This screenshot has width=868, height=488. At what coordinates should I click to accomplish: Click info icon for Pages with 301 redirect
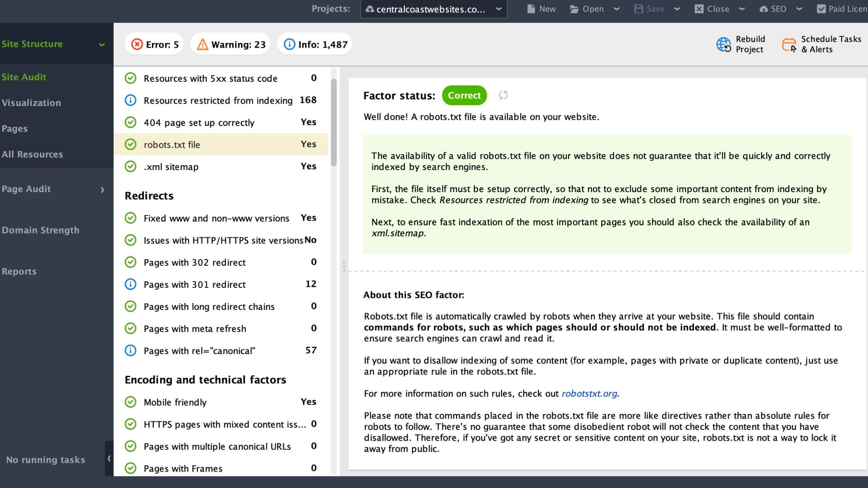(131, 284)
